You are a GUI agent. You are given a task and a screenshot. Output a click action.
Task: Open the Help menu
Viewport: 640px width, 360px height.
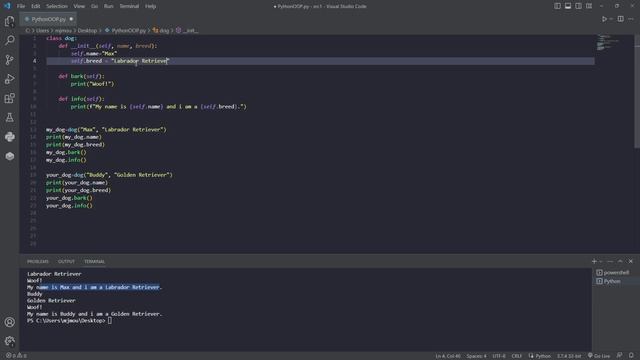click(151, 6)
